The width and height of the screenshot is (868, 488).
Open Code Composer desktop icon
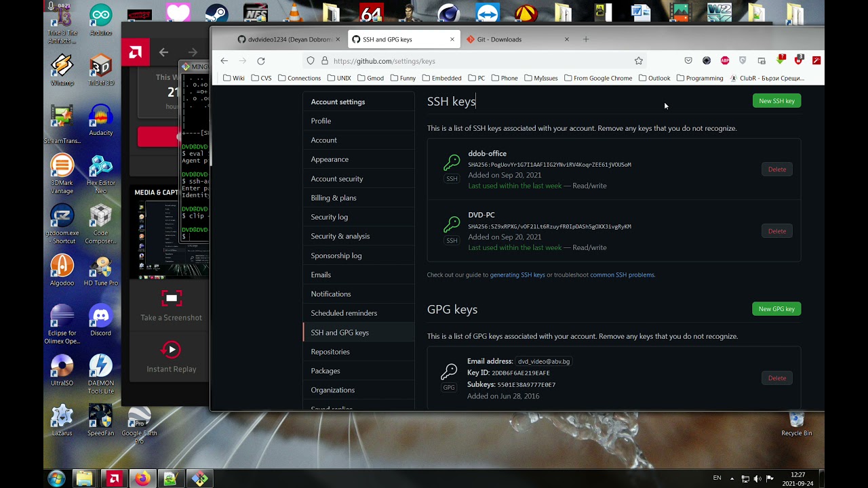(x=100, y=224)
